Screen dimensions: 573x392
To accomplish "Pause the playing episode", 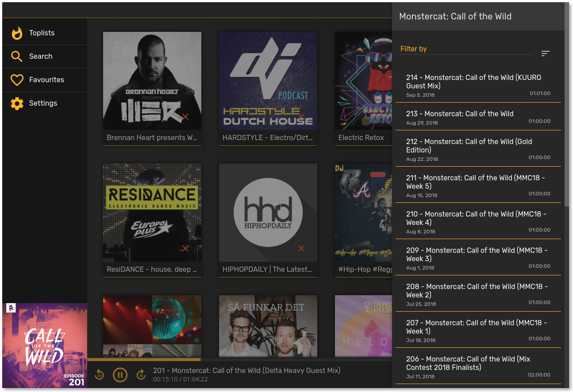I will [120, 375].
